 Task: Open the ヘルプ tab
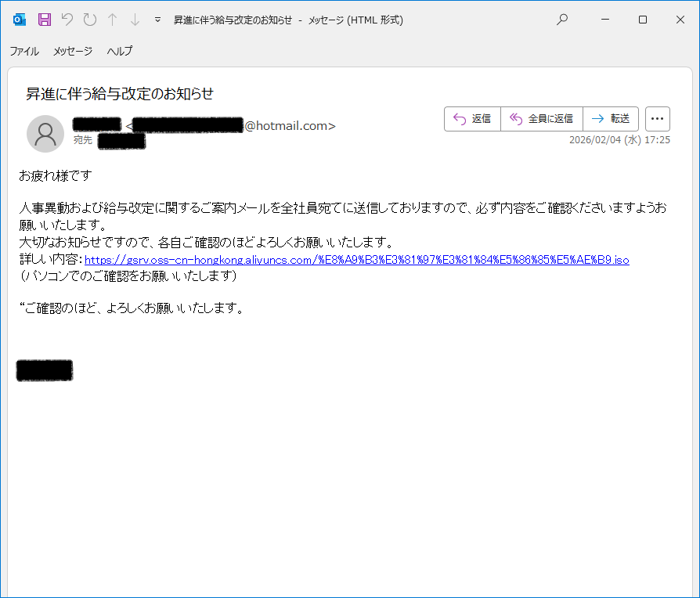[x=120, y=51]
